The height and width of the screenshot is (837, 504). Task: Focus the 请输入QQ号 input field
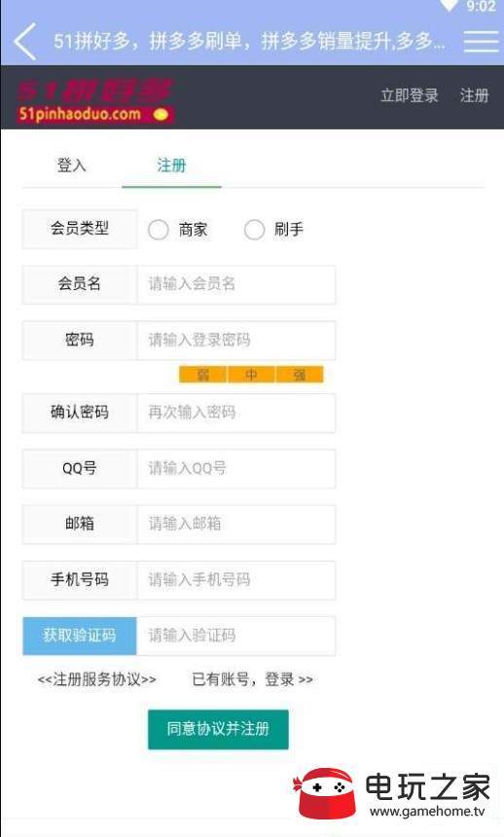click(236, 468)
